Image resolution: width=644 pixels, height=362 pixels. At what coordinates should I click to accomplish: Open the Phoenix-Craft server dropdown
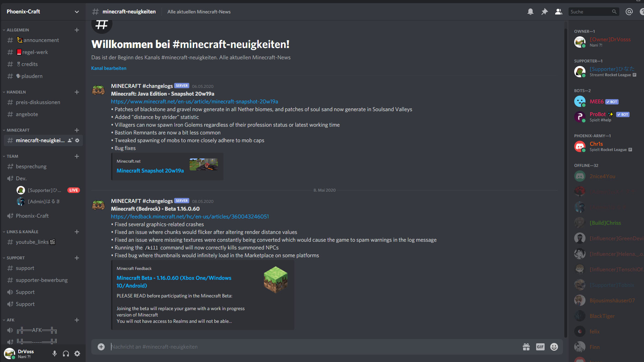(43, 12)
